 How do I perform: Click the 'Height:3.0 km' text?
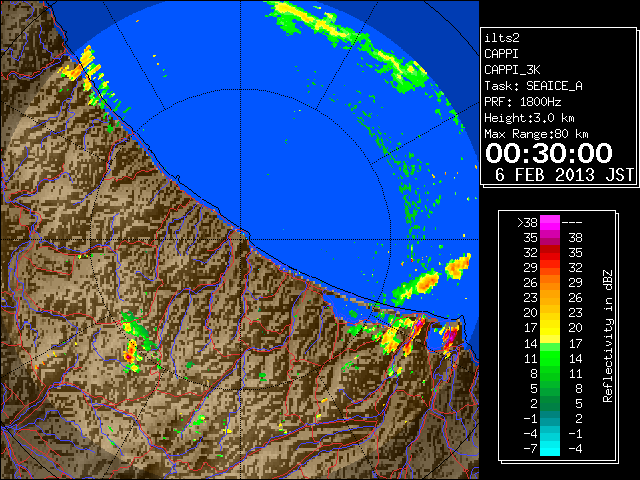coord(529,118)
